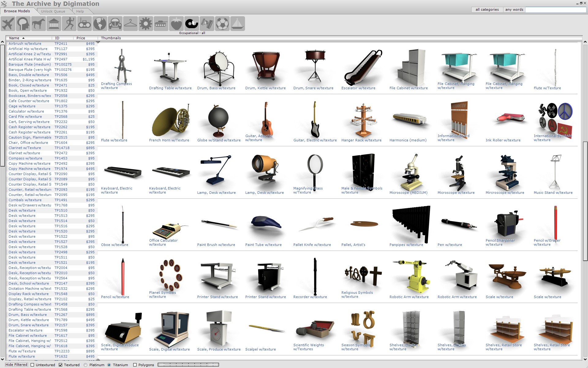Sort list by ID column header

63,38
